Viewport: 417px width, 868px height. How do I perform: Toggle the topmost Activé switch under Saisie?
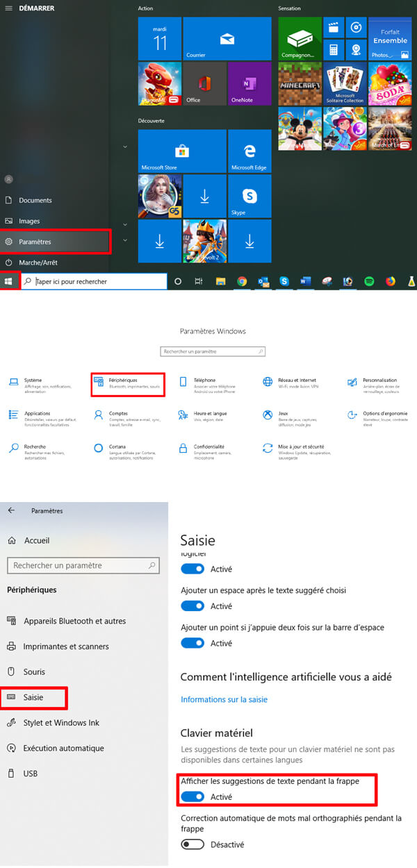[193, 569]
